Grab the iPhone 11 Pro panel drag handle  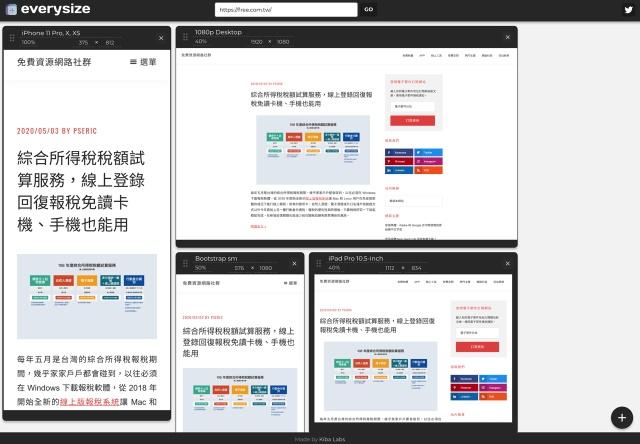(x=12, y=38)
